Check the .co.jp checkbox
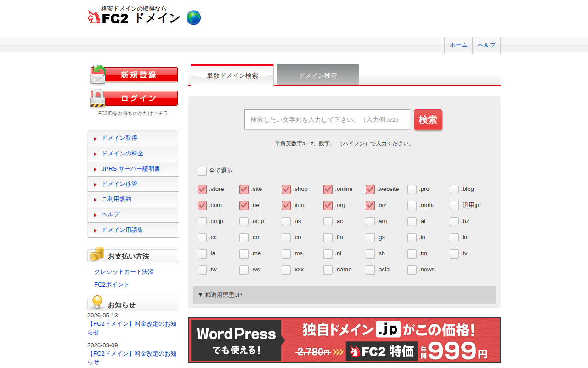588x368 pixels. pyautogui.click(x=202, y=222)
